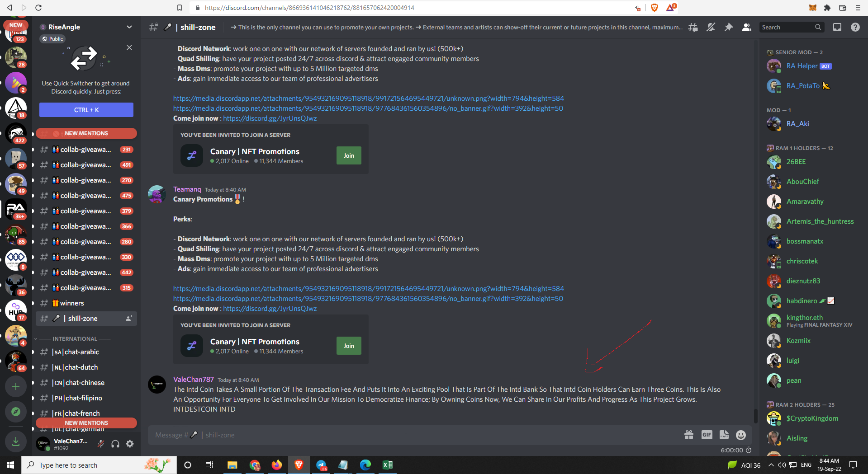Open collab-giveaway channel with 315 badge
868x474 pixels.
click(86, 288)
